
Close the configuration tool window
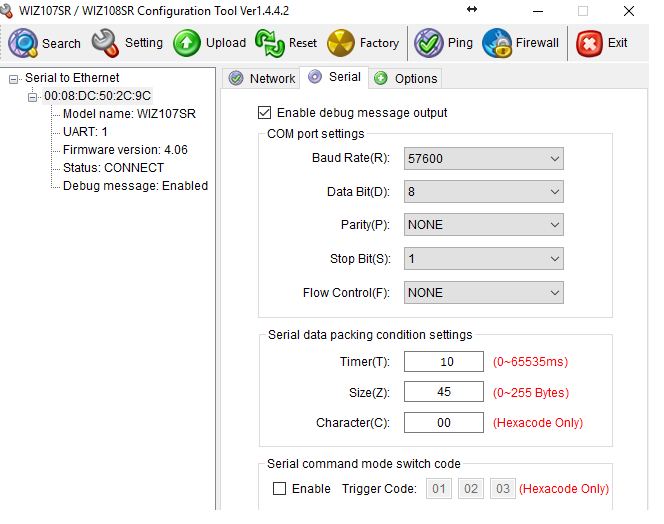tap(629, 11)
